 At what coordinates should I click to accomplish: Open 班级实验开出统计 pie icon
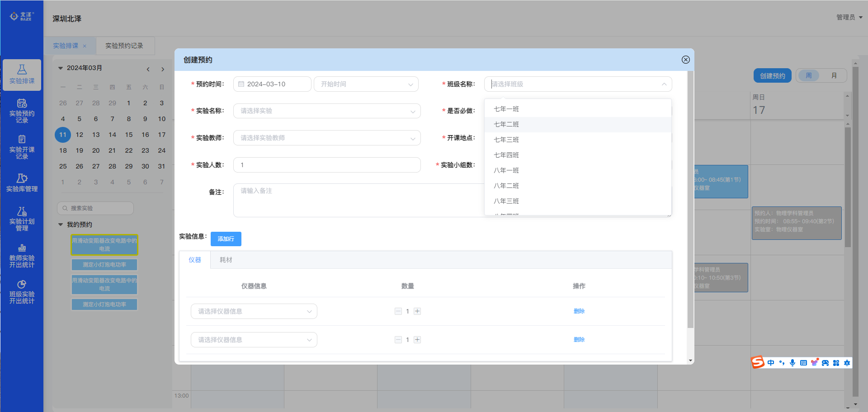[22, 285]
